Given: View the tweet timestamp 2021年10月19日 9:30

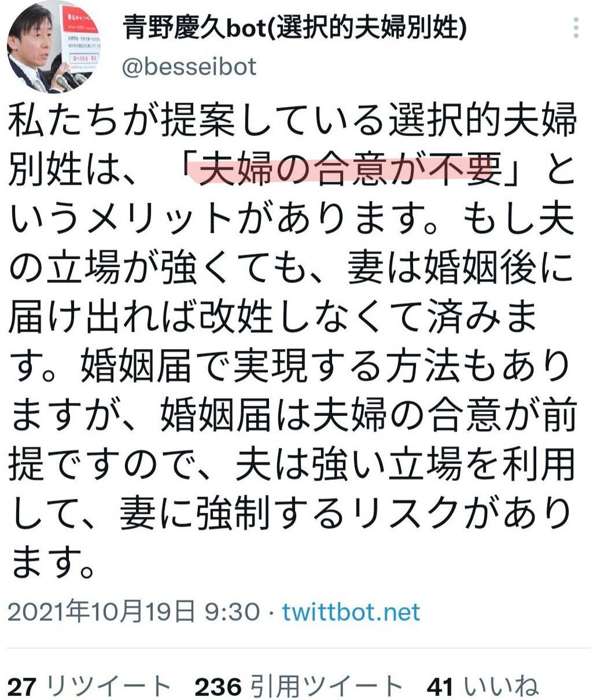Looking at the screenshot, I should [x=134, y=612].
